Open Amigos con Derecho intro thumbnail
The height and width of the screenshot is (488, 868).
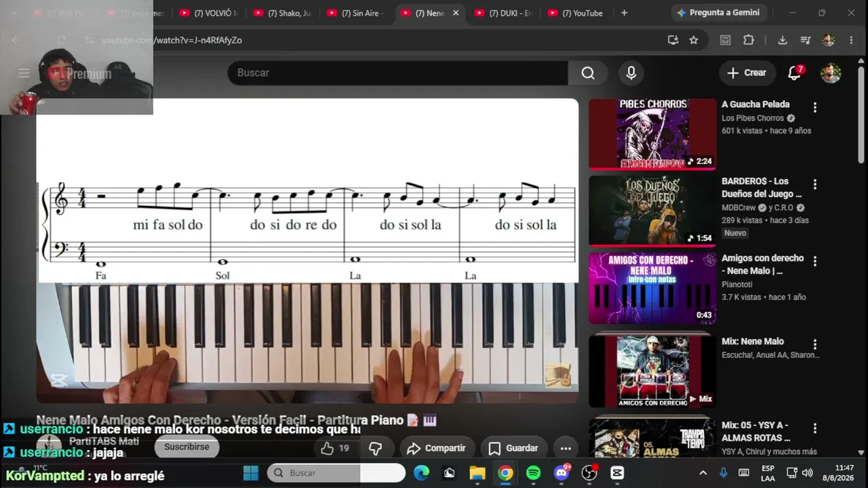pos(652,288)
